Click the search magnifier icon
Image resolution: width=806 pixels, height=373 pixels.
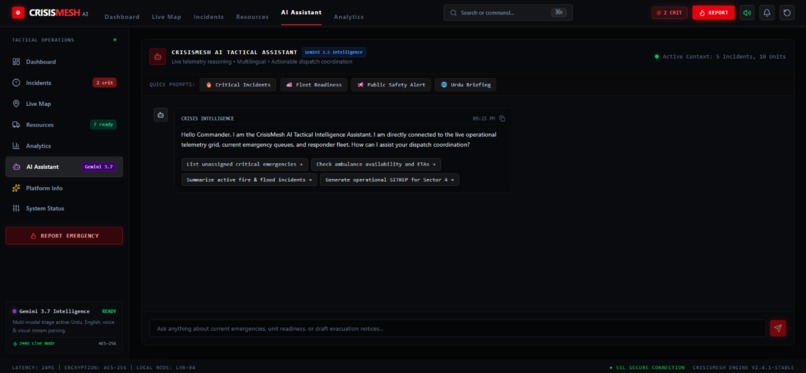453,13
